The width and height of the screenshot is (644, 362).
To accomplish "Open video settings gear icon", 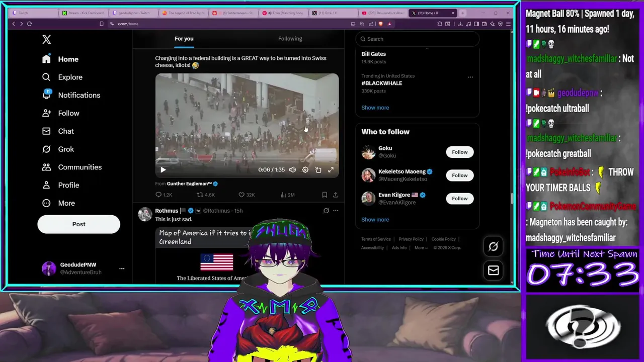I will pyautogui.click(x=305, y=170).
